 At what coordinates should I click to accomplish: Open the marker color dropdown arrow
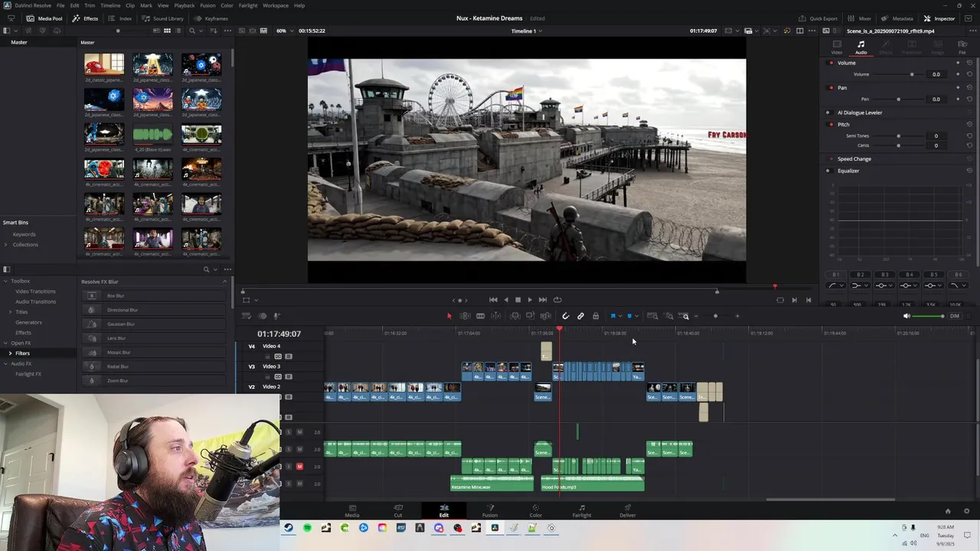636,316
